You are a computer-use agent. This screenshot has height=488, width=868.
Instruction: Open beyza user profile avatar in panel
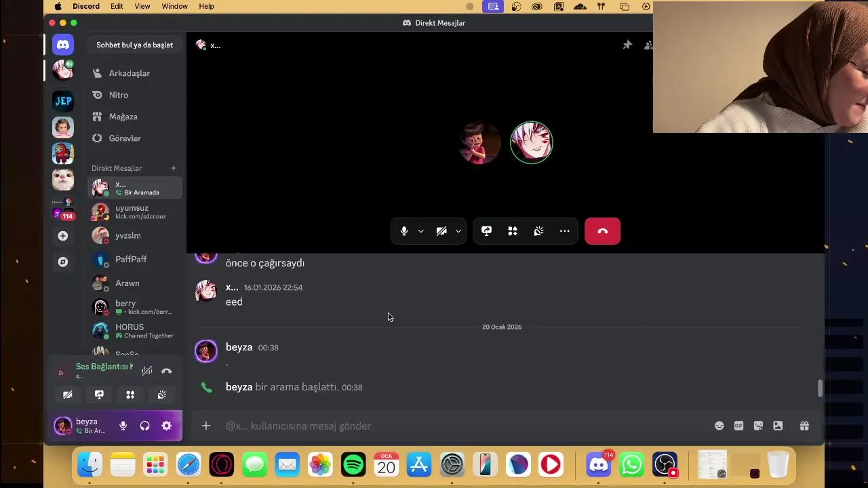coord(63,426)
